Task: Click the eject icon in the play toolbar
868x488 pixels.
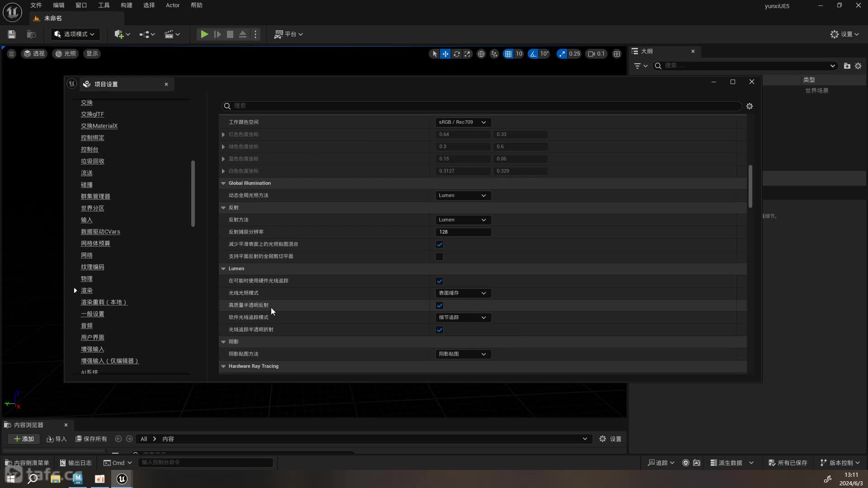Action: pos(243,34)
